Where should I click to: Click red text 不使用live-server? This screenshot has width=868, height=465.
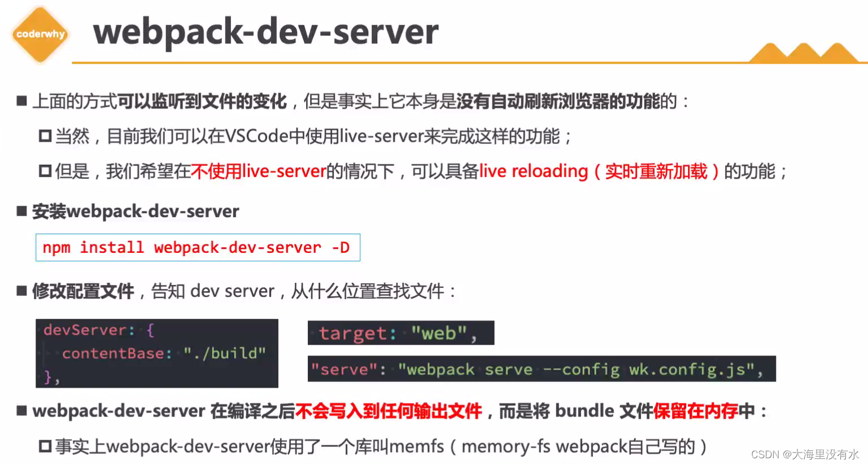[259, 171]
